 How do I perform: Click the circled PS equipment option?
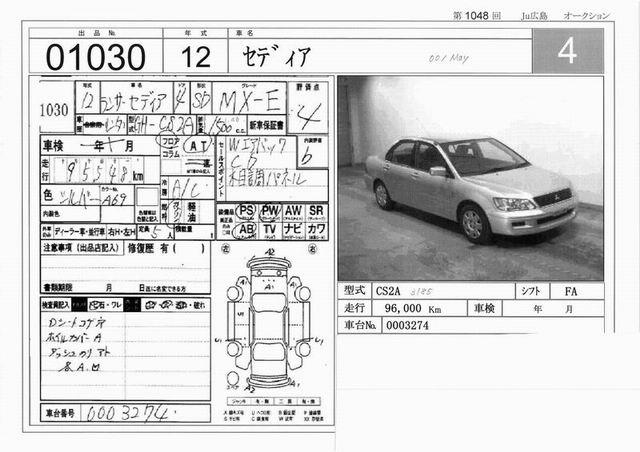point(247,211)
